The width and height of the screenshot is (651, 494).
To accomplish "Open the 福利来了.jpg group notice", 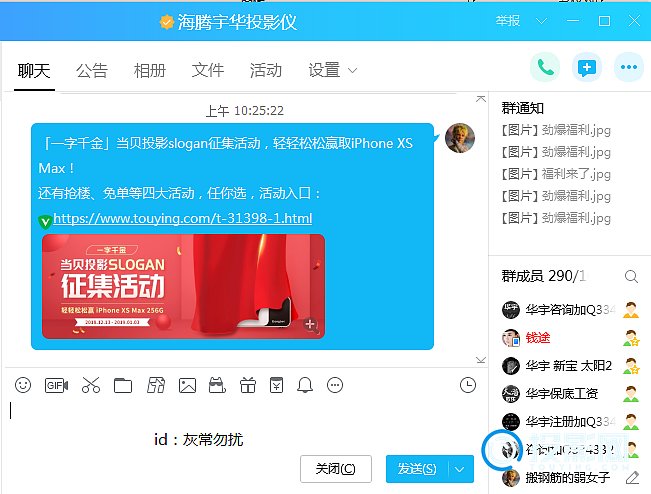I will [x=556, y=174].
